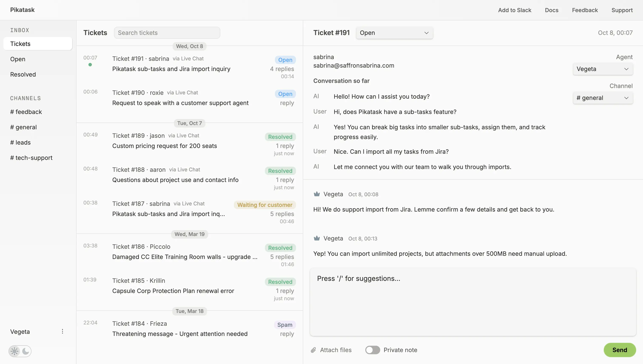Enable the Private note toggle
The image size is (643, 364).
373,350
